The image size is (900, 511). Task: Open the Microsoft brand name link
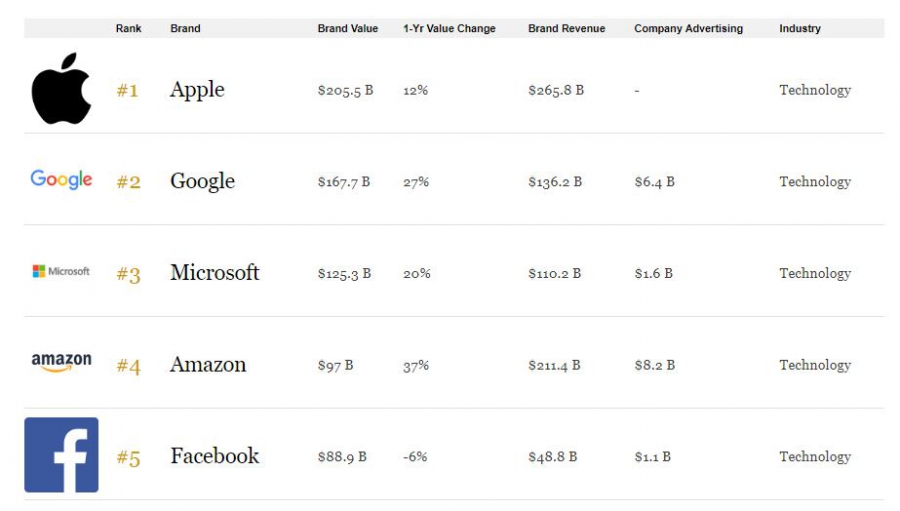[214, 272]
